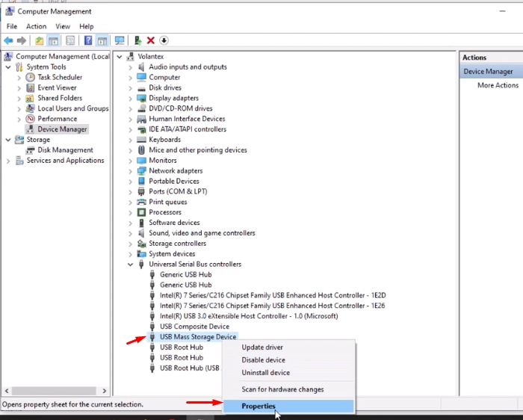Viewport: 523px width, 420px height.
Task: Collapse the System Tools node
Action: click(8, 67)
